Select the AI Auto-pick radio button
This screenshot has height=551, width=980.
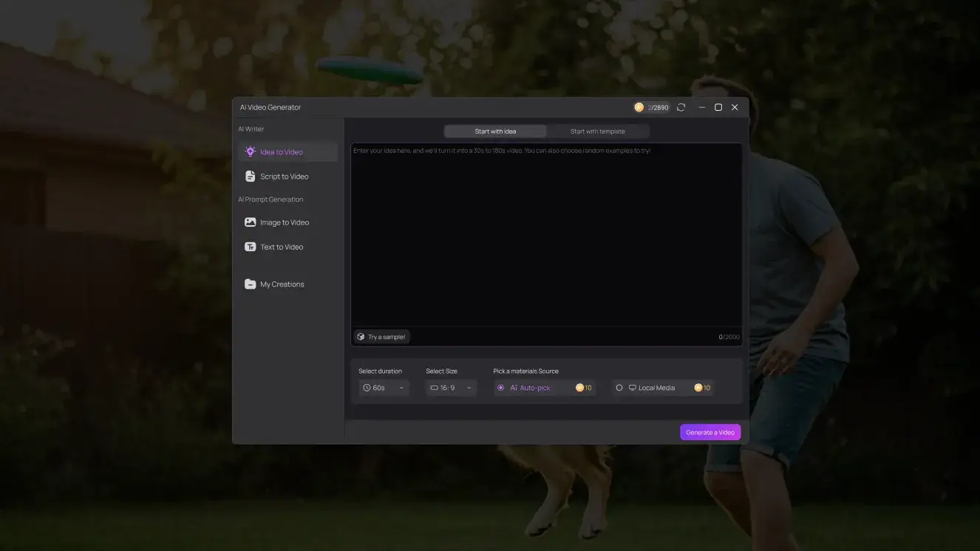click(x=501, y=388)
